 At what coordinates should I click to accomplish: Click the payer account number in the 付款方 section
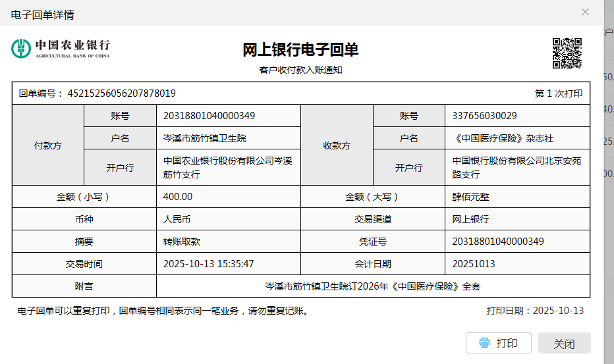coord(209,116)
